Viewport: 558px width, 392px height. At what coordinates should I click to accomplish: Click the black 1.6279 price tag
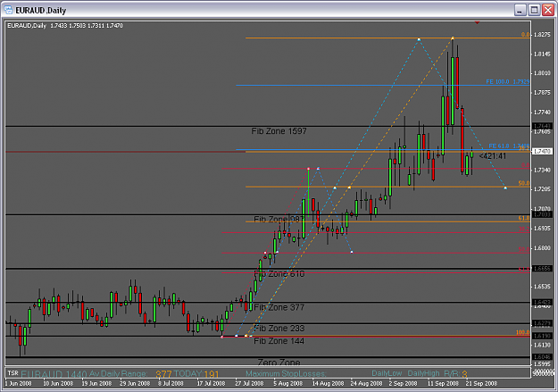tap(542, 323)
